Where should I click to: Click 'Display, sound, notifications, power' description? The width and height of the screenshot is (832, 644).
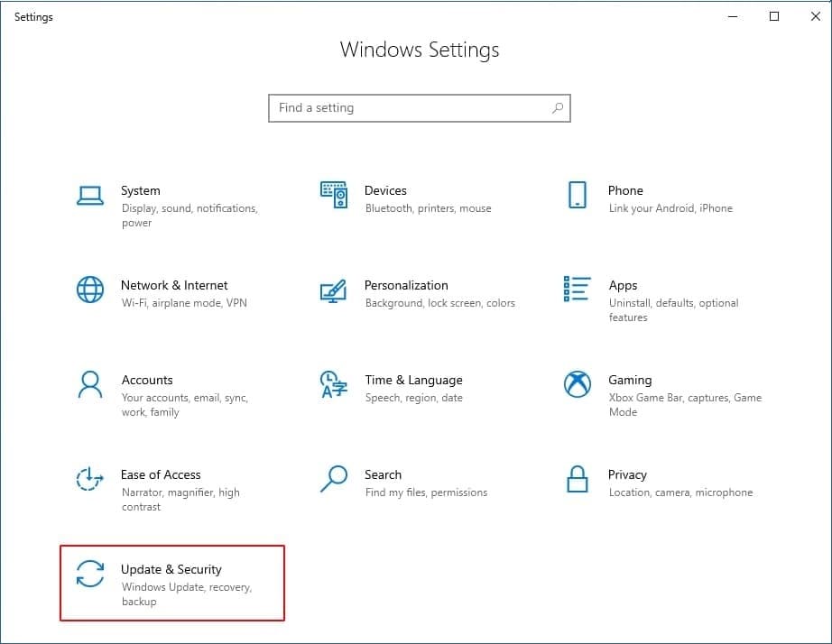(190, 216)
